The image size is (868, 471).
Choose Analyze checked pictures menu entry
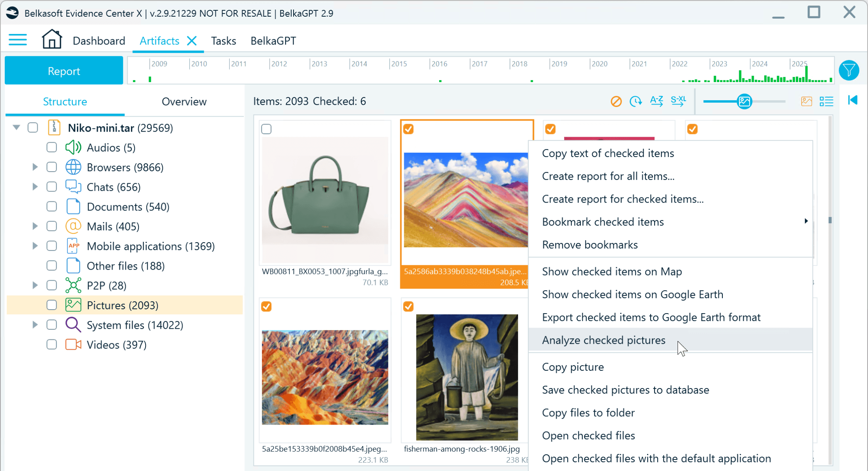click(603, 340)
